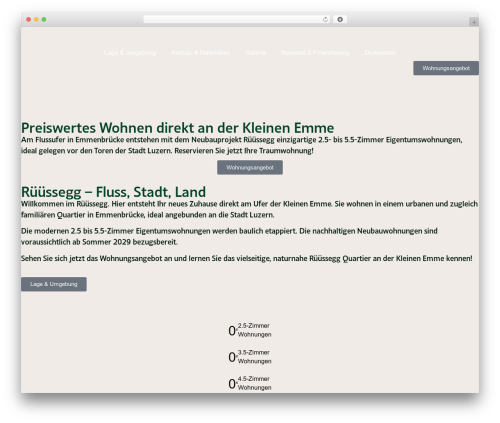Reload the page with the refresh icon
Screen dimensions: 500x423
[x=325, y=19]
